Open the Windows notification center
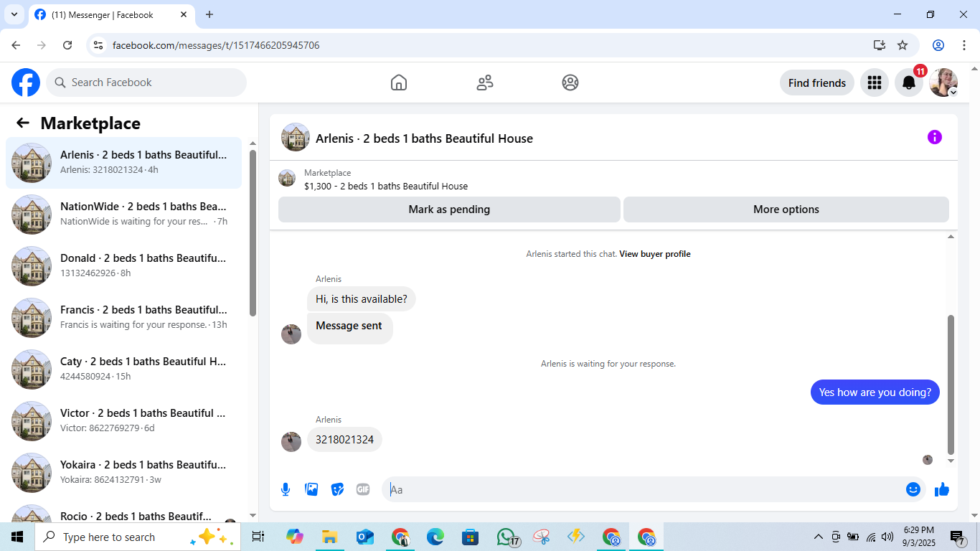 pos(958,537)
